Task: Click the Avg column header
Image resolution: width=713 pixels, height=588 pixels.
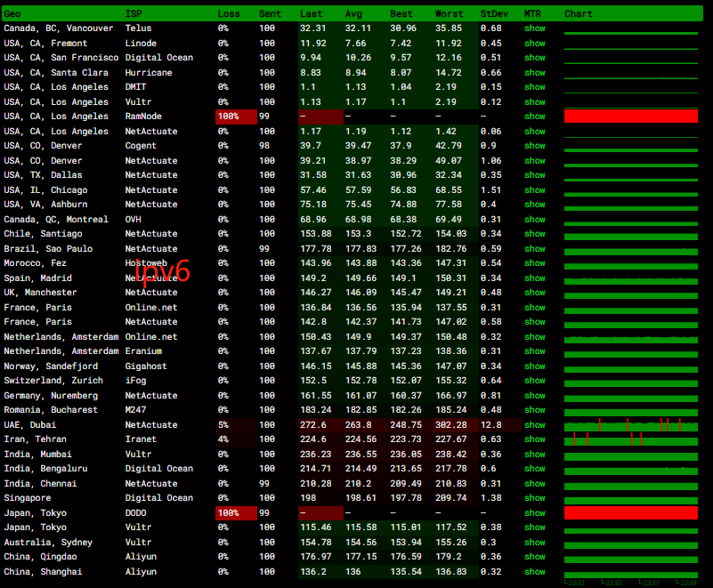Action: coord(353,13)
